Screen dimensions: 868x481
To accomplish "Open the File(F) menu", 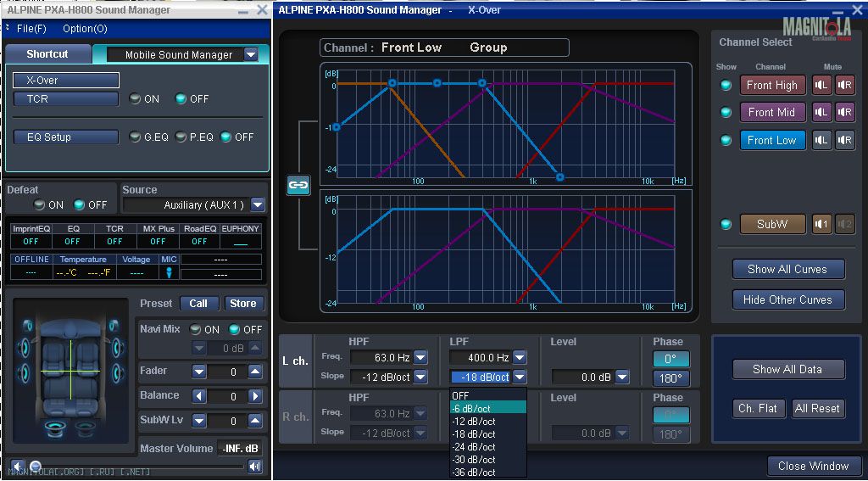I will tap(31, 29).
